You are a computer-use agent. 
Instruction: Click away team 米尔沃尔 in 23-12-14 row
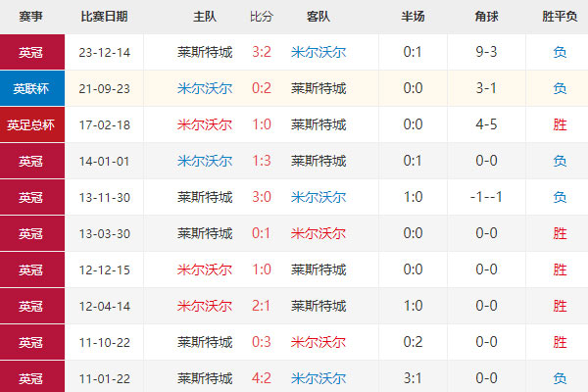[318, 52]
